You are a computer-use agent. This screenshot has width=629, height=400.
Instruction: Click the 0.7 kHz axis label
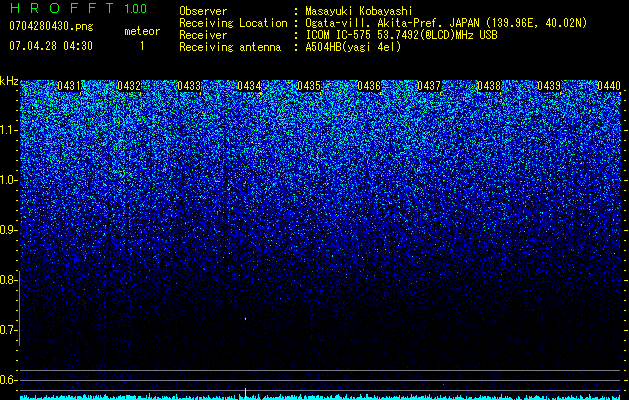[x=8, y=330]
